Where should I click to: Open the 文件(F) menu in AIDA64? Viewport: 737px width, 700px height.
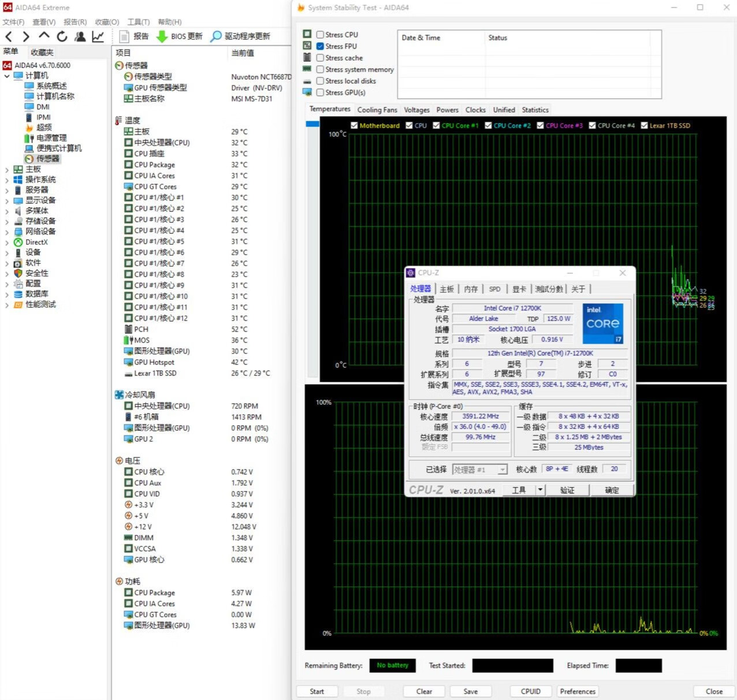[13, 22]
